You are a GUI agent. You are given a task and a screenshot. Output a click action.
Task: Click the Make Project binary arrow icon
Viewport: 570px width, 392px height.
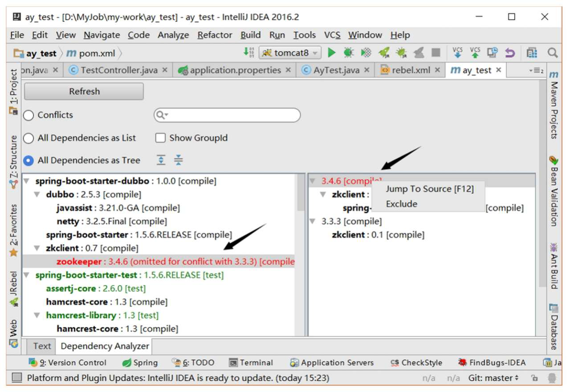(248, 53)
